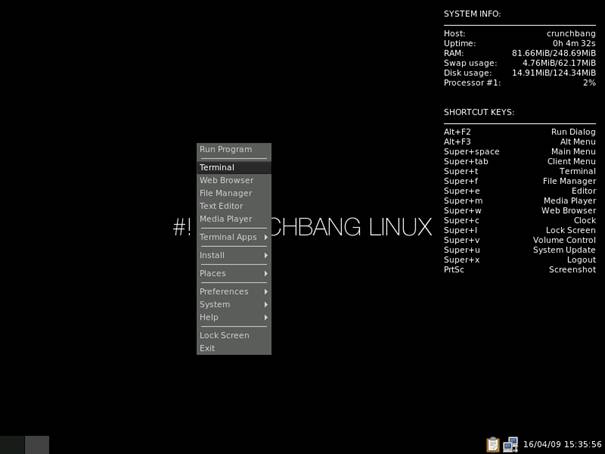Click the Uptime value 0h 4m 32s

[x=574, y=43]
